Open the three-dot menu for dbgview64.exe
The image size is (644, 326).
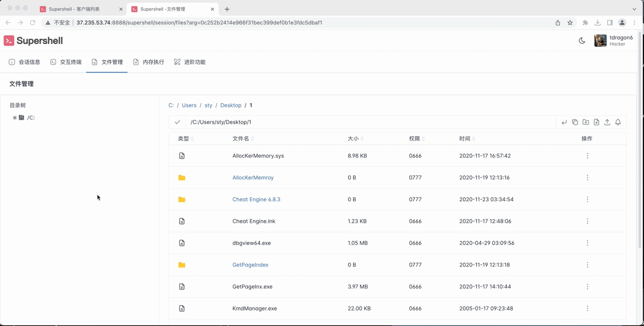(587, 243)
